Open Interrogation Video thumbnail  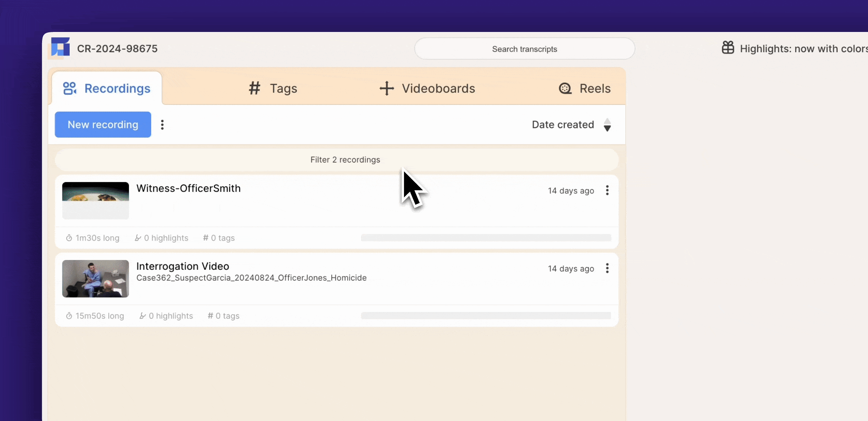[95, 278]
